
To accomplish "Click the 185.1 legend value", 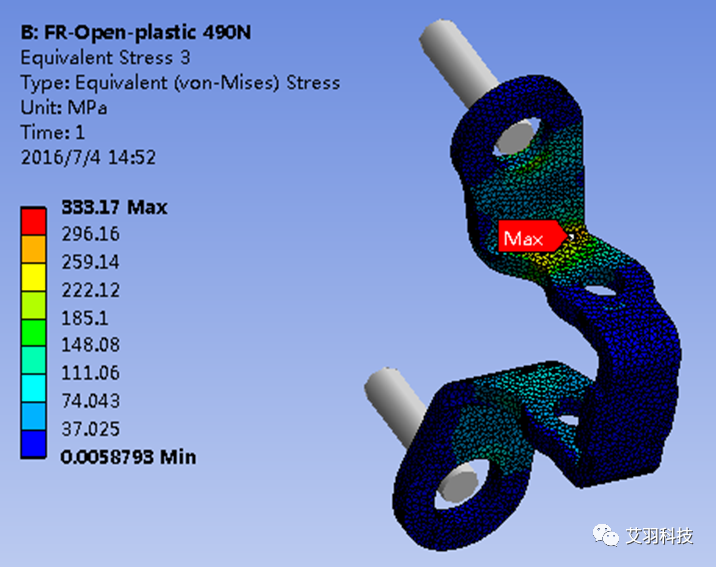I will [x=85, y=318].
